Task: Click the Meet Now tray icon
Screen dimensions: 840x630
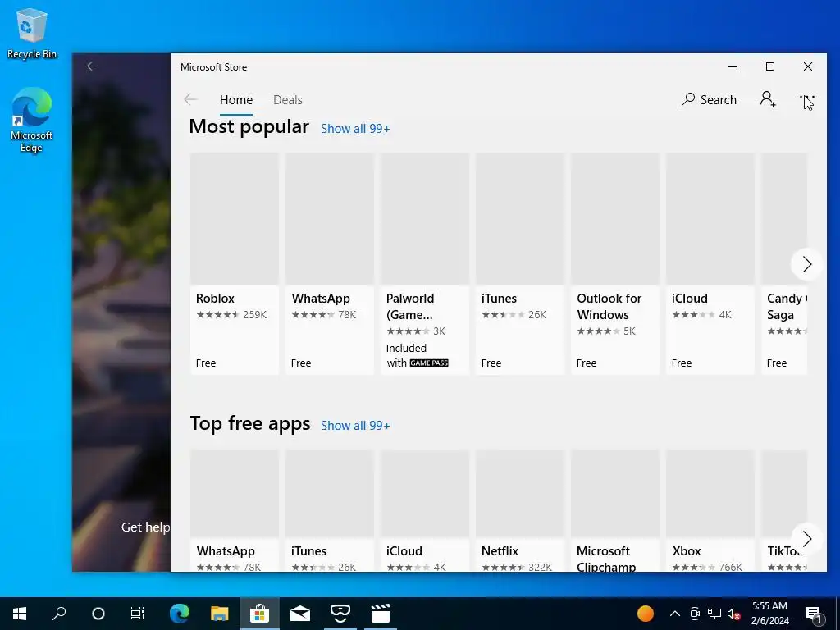Action: click(695, 614)
